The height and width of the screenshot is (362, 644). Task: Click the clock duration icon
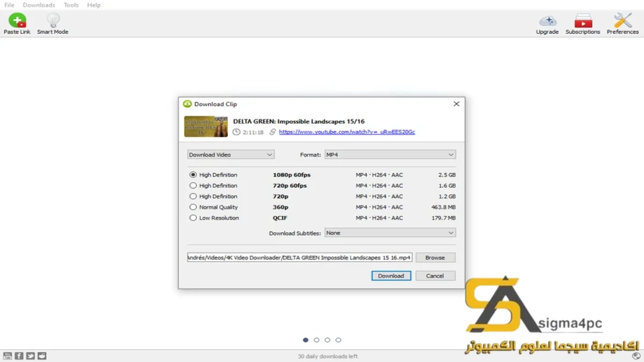coord(237,132)
